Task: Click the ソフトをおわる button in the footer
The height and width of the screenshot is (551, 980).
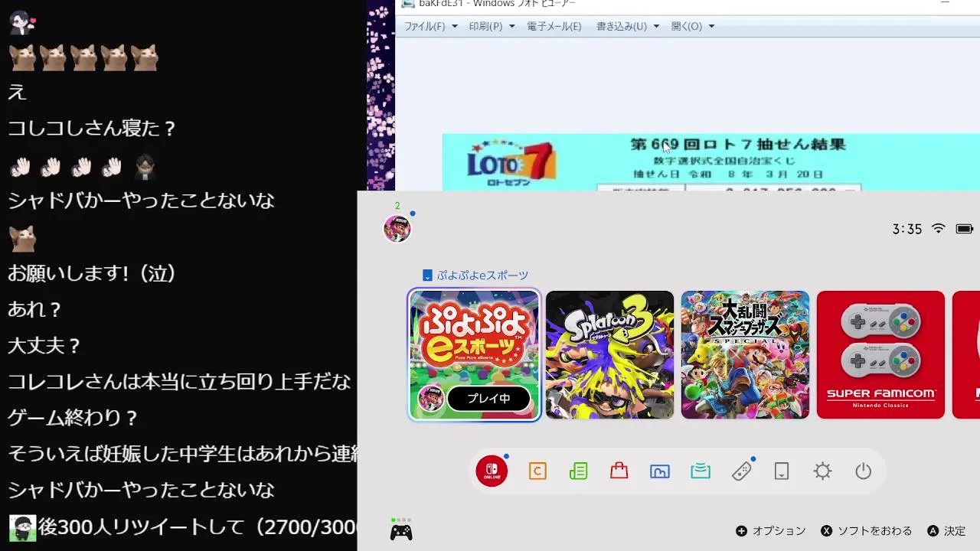Action: 867,531
